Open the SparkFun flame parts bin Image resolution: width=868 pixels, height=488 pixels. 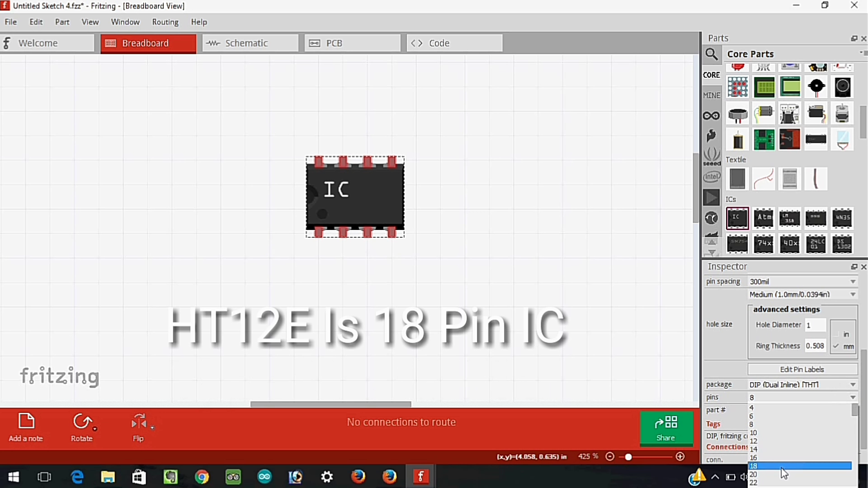[x=712, y=136]
